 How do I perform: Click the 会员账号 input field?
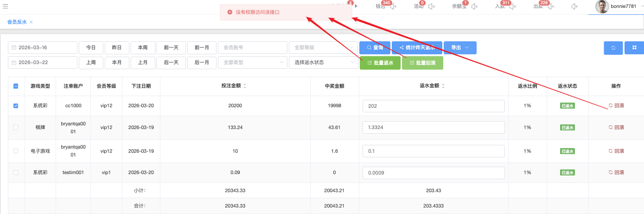(253, 48)
